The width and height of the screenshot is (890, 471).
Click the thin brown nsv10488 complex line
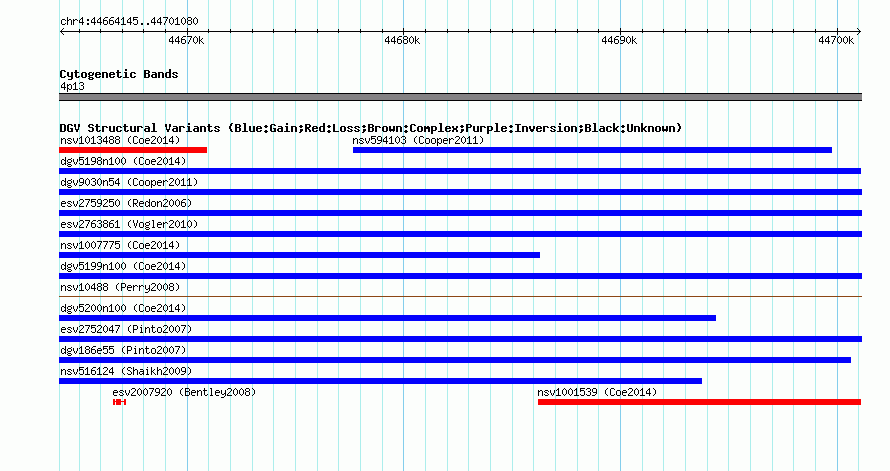click(x=460, y=296)
